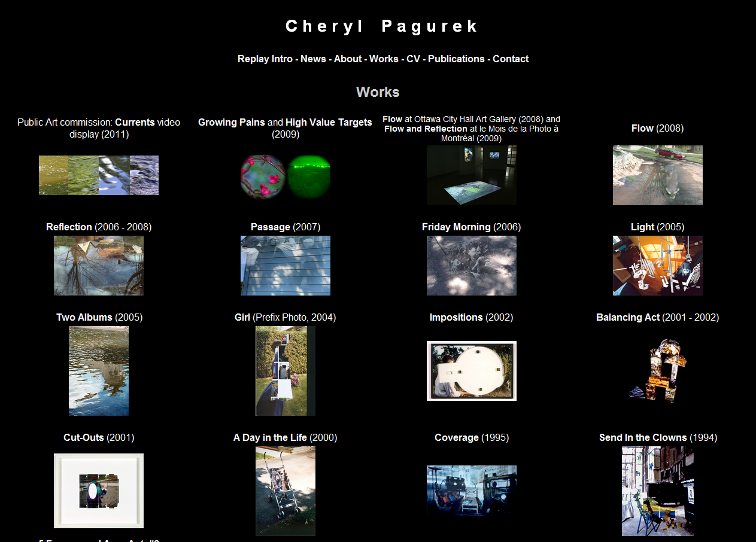756x542 pixels.
Task: Open the Send In the Clowns thumbnail
Action: click(x=657, y=491)
